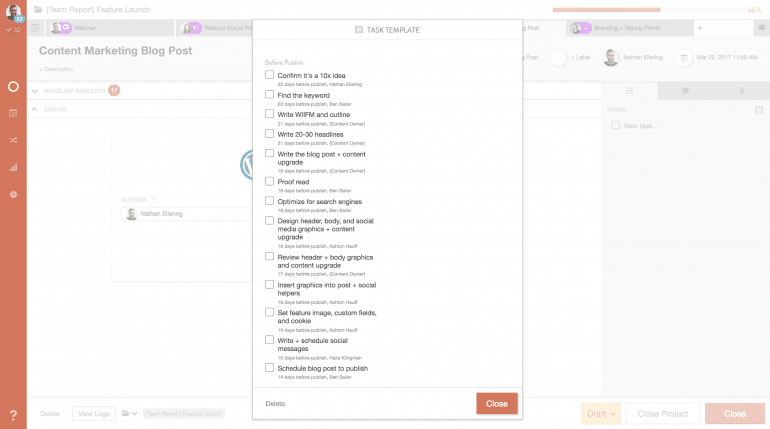Click the help icon next to AUTHOR
Screen dimensions: 770x429
(x=153, y=200)
